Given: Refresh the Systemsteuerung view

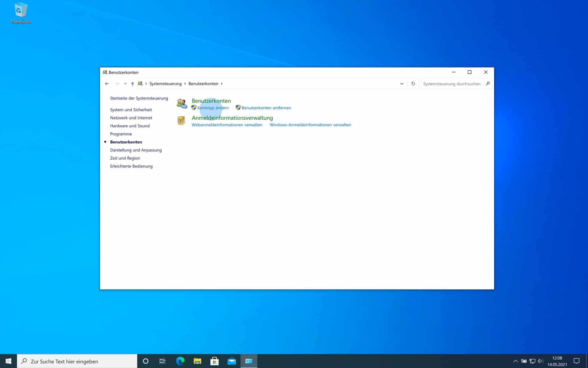Looking at the screenshot, I should pyautogui.click(x=413, y=84).
